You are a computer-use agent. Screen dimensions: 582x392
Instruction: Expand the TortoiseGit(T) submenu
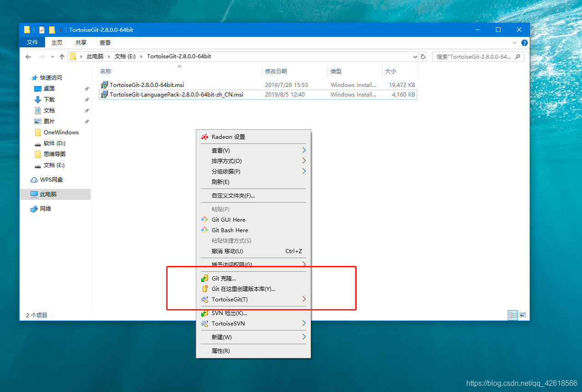304,300
